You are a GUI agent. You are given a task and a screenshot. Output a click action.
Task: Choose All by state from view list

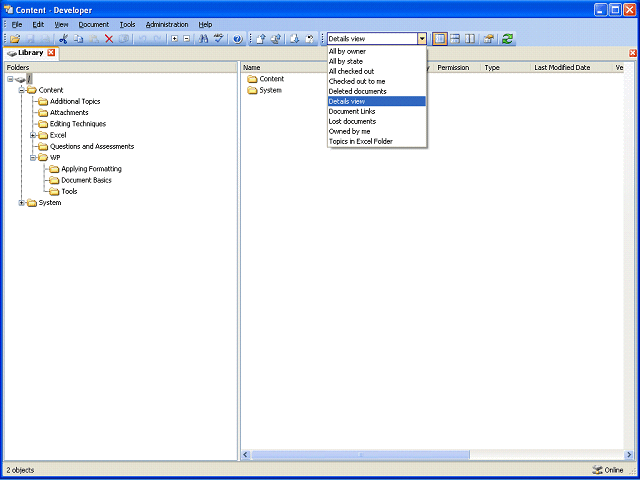377,61
